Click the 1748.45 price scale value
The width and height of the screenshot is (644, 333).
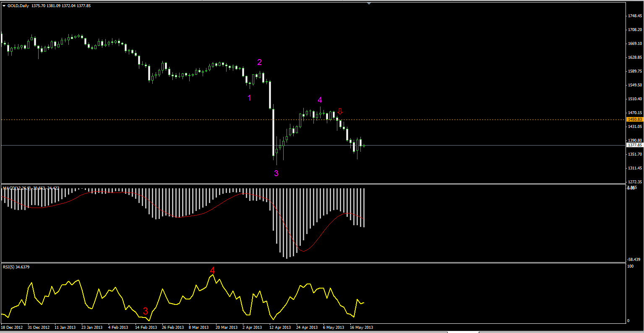tap(635, 16)
